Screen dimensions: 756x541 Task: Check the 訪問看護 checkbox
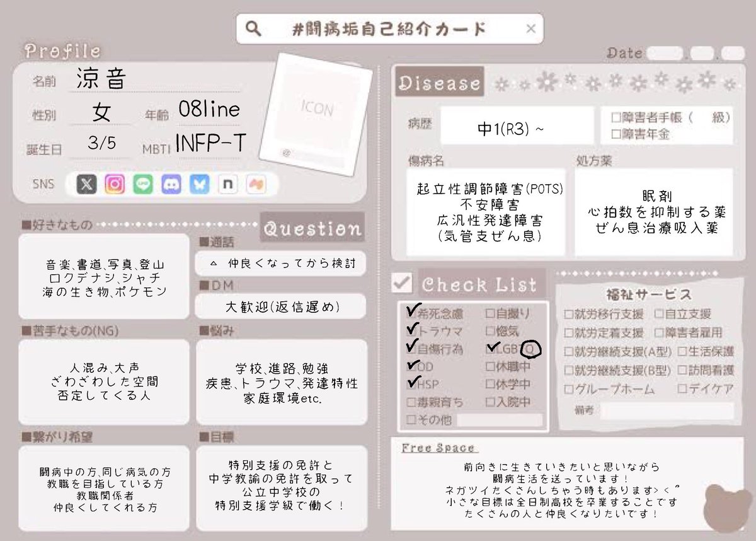click(x=682, y=371)
